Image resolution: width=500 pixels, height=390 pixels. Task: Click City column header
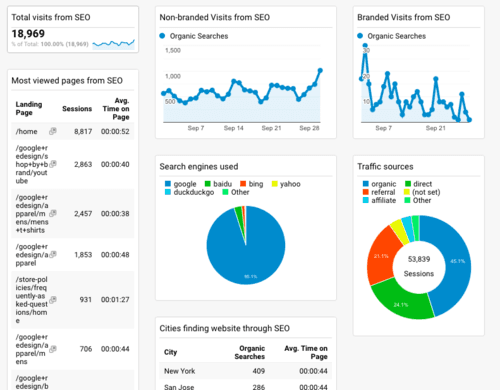pyautogui.click(x=170, y=352)
